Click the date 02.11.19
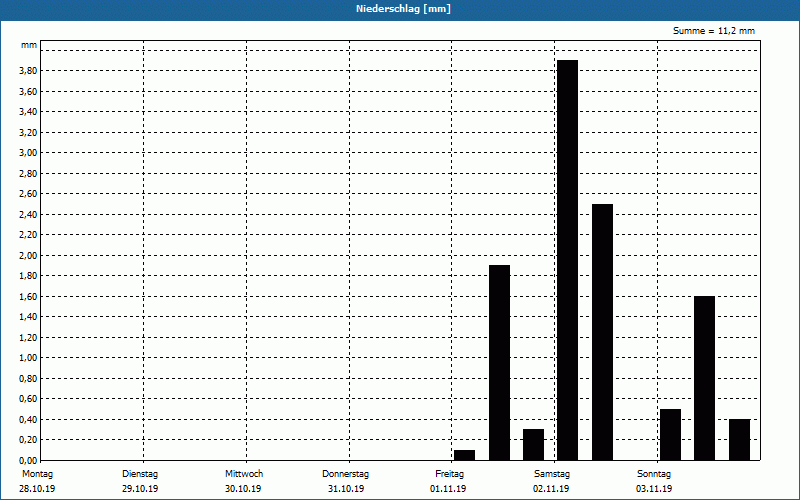Viewport: 800px width, 500px height. coord(551,489)
